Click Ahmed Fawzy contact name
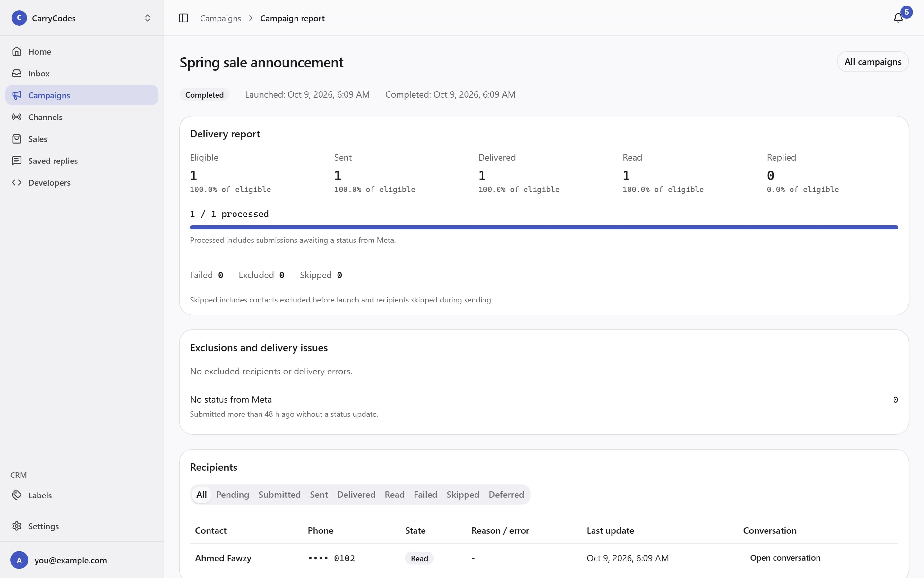The image size is (924, 578). pyautogui.click(x=223, y=558)
